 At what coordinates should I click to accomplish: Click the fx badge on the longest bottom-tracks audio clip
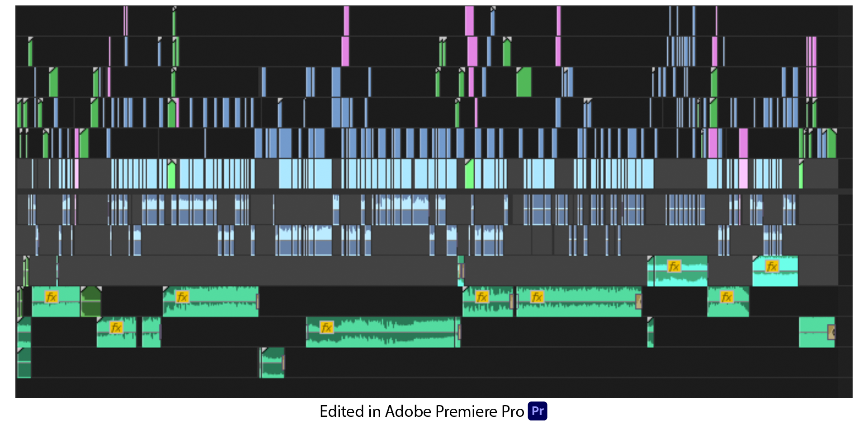326,327
